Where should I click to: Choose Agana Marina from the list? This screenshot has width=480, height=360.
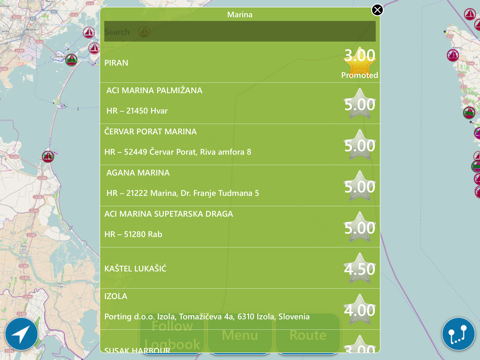[240, 185]
